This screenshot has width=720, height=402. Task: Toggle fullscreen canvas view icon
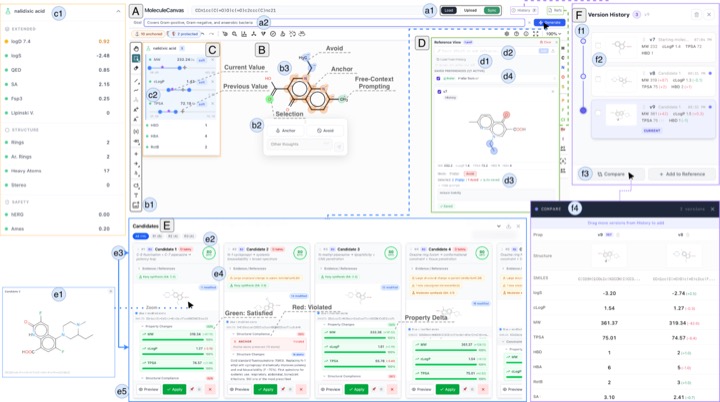tap(535, 34)
